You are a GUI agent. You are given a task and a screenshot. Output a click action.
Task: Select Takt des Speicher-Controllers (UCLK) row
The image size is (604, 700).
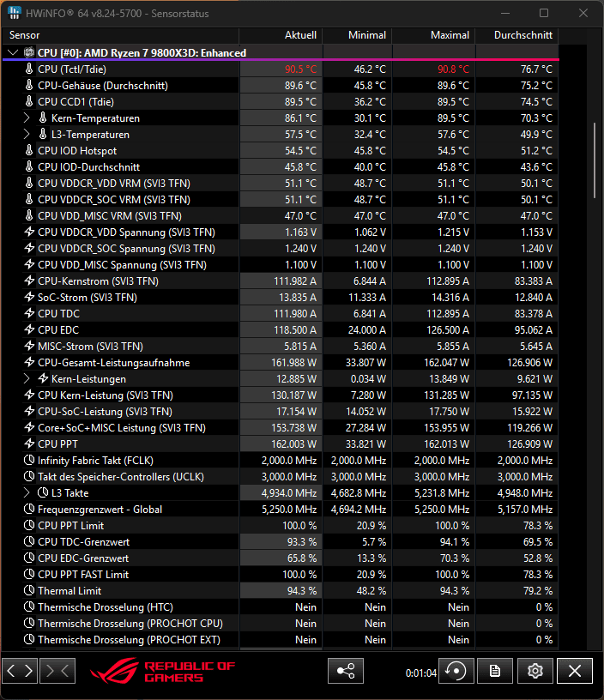click(x=281, y=476)
